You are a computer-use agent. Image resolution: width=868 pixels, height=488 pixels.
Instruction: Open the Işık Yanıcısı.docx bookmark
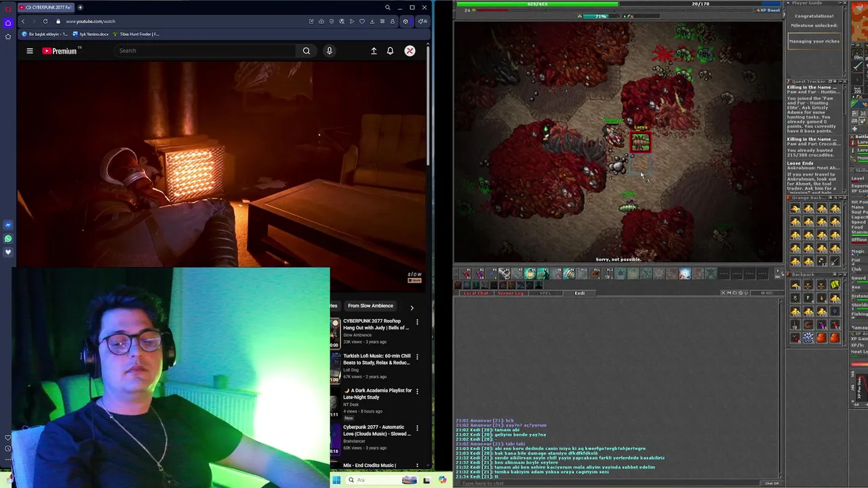(x=91, y=34)
